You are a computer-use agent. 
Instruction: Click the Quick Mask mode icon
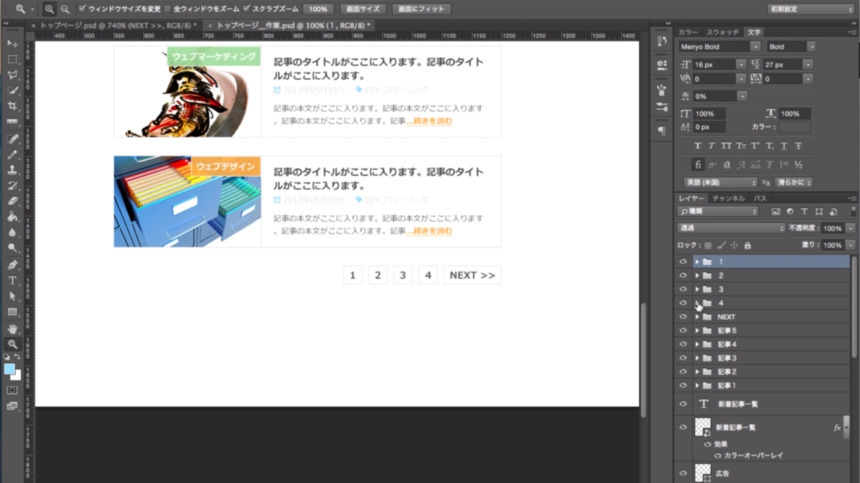coord(12,390)
